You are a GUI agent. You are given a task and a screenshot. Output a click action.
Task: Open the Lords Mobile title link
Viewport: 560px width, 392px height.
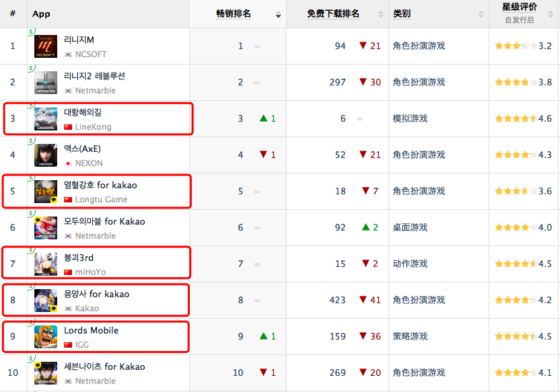[91, 330]
